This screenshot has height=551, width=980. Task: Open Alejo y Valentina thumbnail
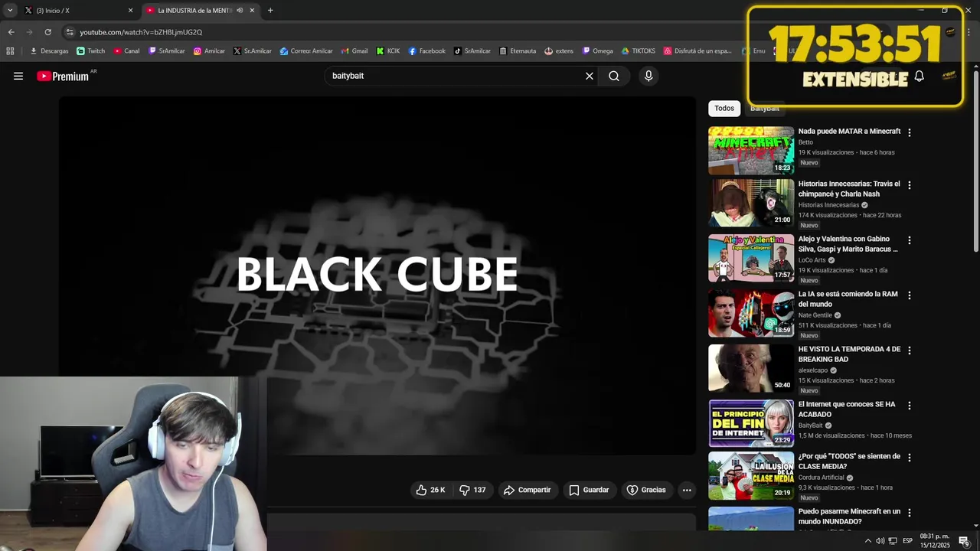click(751, 258)
